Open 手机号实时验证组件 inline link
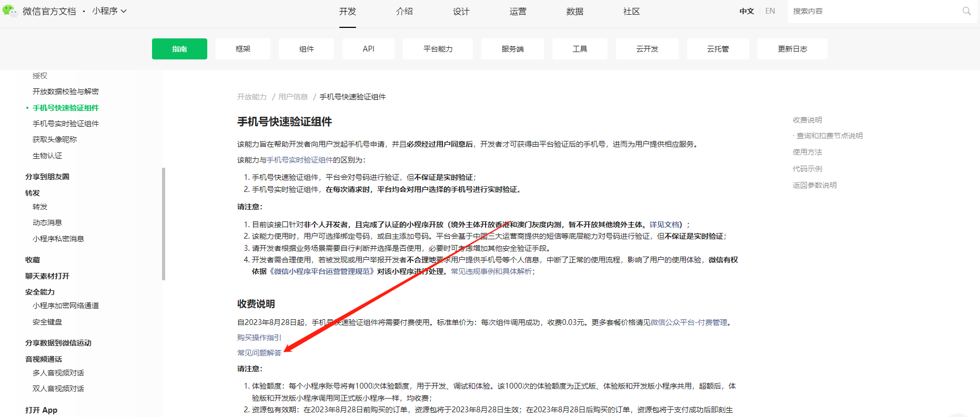 pyautogui.click(x=300, y=160)
